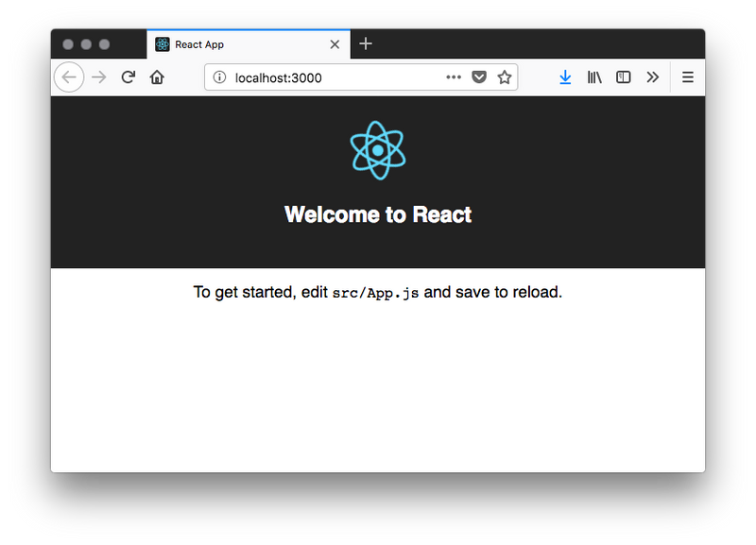756x545 pixels.
Task: Click inside the address bar
Action: (x=312, y=77)
